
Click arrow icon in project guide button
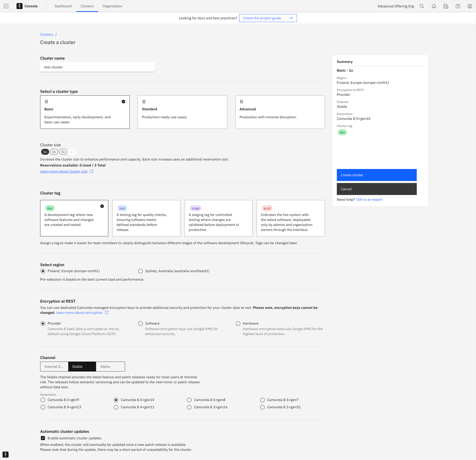click(x=291, y=18)
